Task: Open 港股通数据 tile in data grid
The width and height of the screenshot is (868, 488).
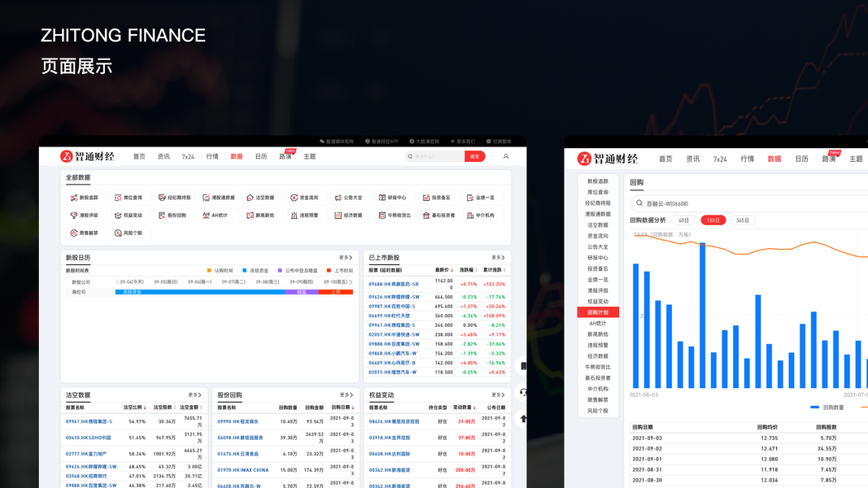Action: (219, 198)
